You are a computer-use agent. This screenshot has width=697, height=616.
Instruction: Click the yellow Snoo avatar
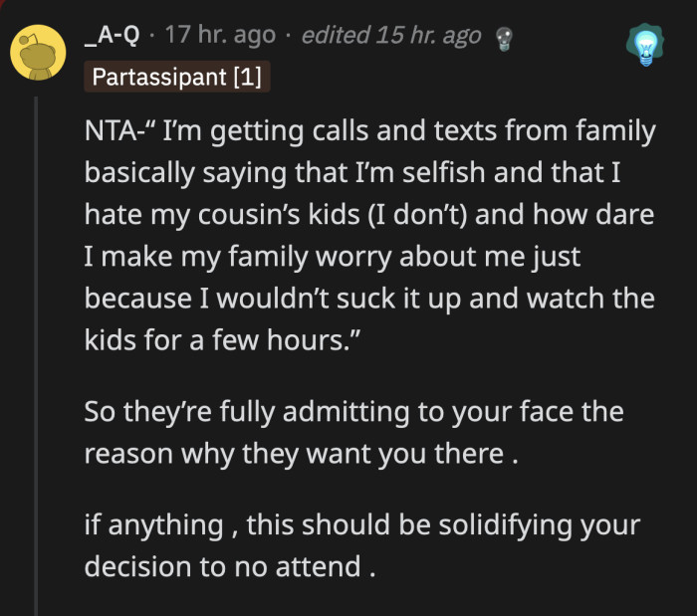coord(39,56)
